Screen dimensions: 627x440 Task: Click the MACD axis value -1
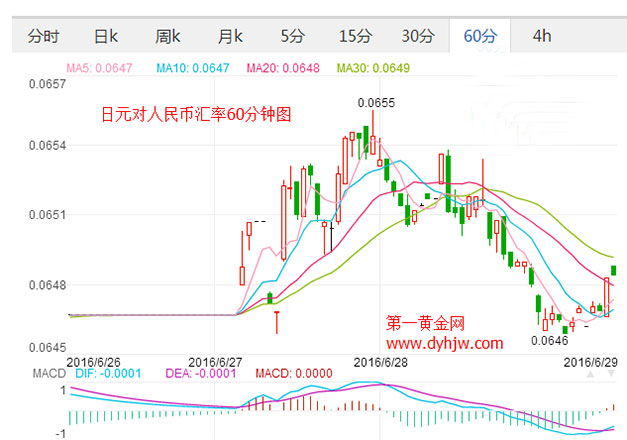tap(60, 434)
